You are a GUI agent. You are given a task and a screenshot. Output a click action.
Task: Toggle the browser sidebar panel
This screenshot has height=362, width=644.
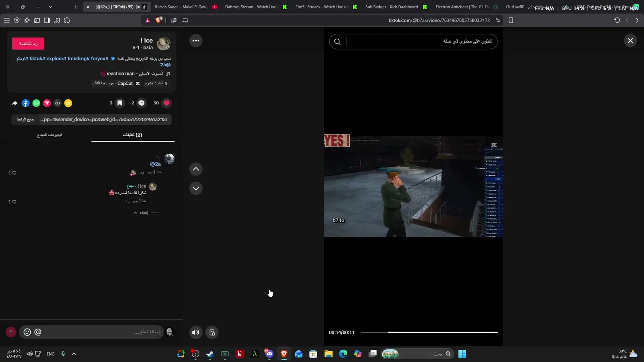(47, 20)
